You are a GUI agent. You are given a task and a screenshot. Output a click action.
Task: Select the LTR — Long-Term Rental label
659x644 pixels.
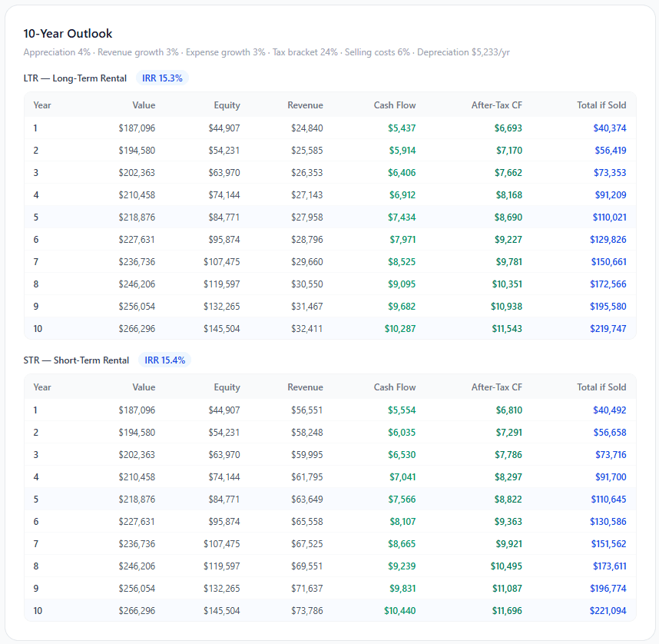tap(75, 78)
